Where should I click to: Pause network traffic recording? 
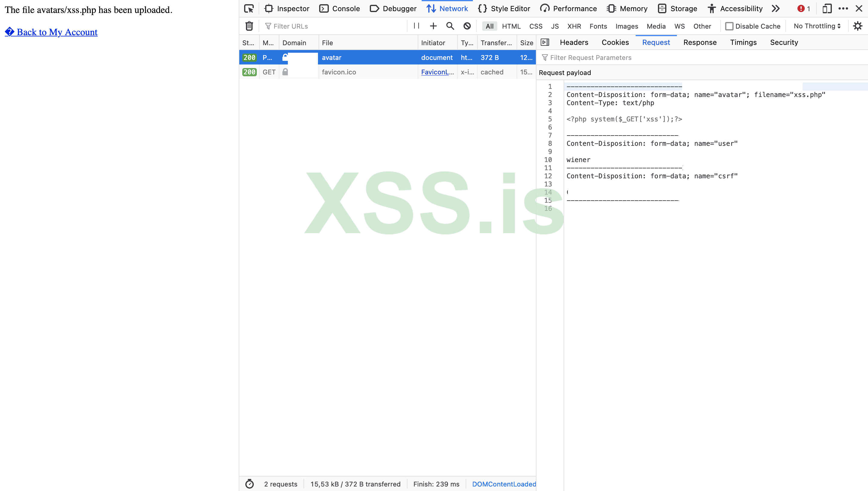coord(416,26)
